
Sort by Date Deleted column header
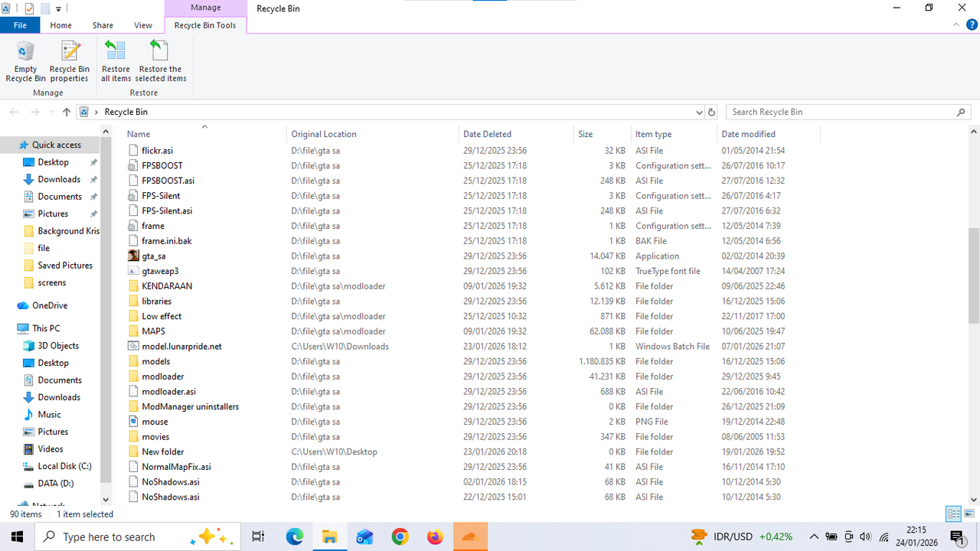pos(515,134)
